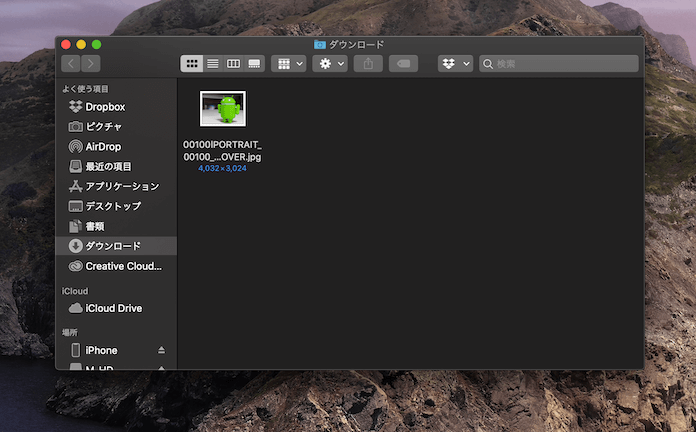Open iCloud Drive in sidebar
This screenshot has width=696, height=432.
click(x=116, y=308)
